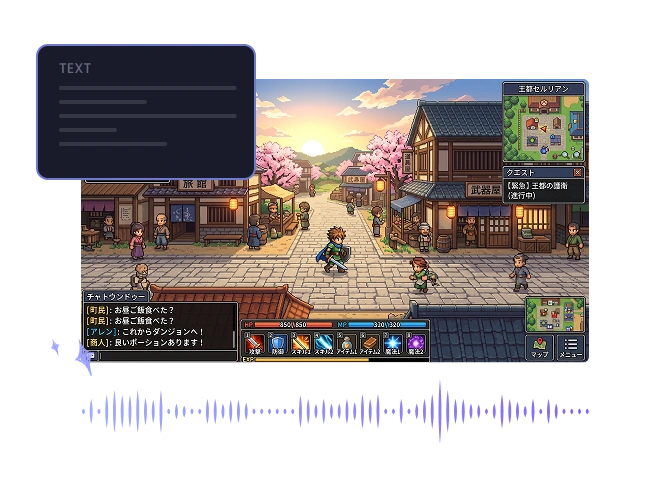Click the TEXT card label
Viewport: 670px width, 500px height.
pos(75,68)
